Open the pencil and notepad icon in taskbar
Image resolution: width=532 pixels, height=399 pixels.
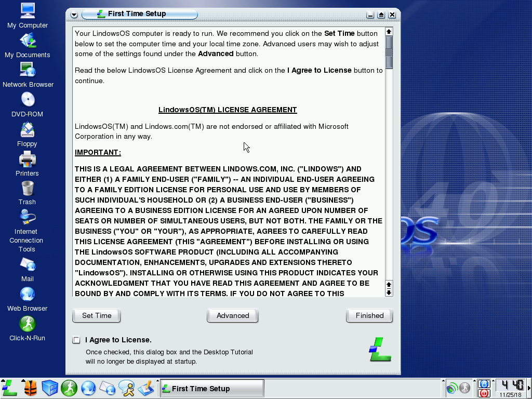146,388
